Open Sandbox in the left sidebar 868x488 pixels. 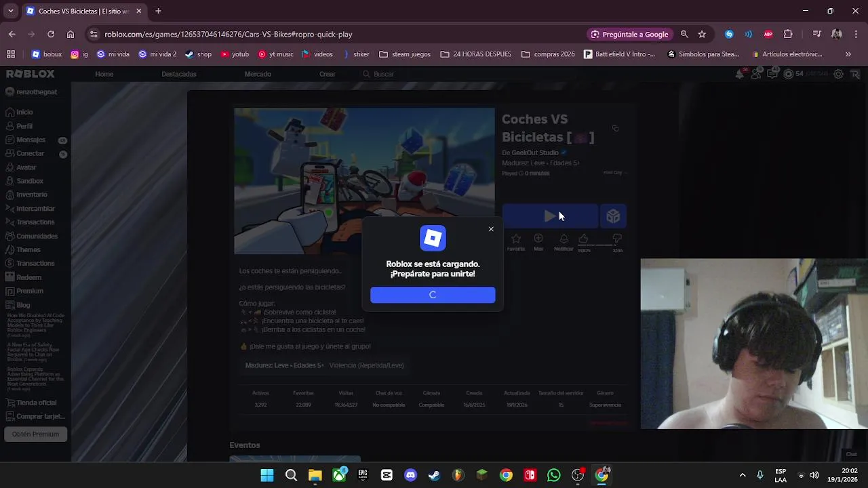click(x=29, y=181)
